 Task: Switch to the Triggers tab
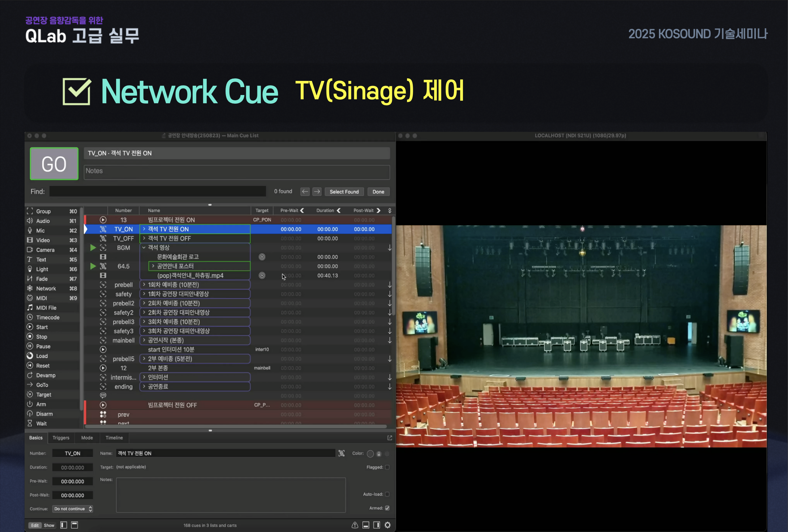[x=61, y=438]
